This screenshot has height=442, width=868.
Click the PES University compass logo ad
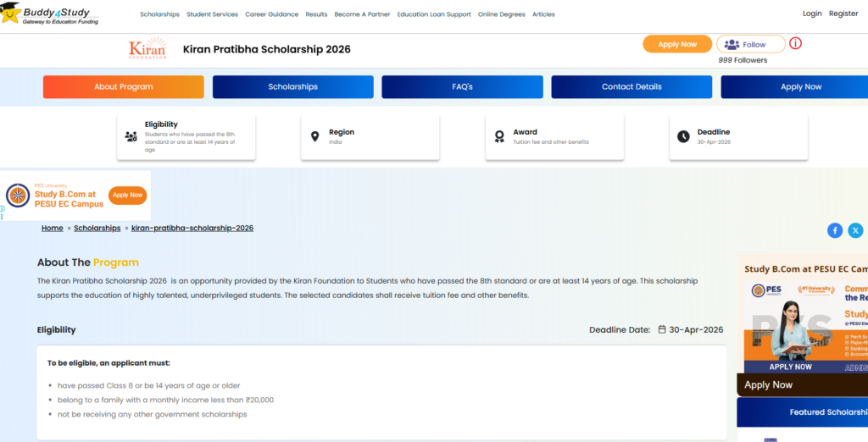coord(18,196)
